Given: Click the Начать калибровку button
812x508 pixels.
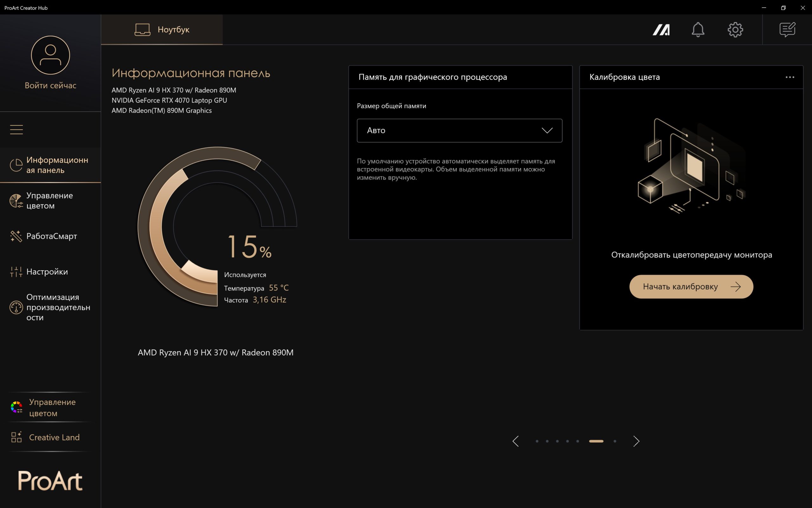Looking at the screenshot, I should tap(691, 287).
